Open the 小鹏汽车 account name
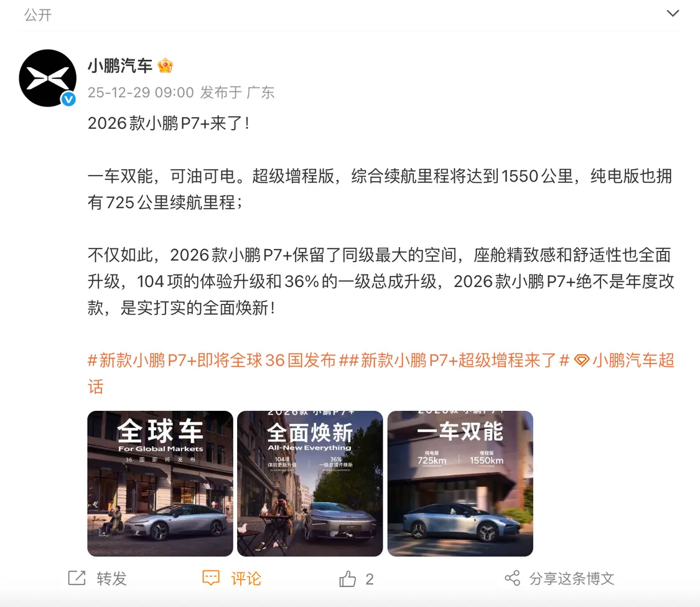 [120, 65]
